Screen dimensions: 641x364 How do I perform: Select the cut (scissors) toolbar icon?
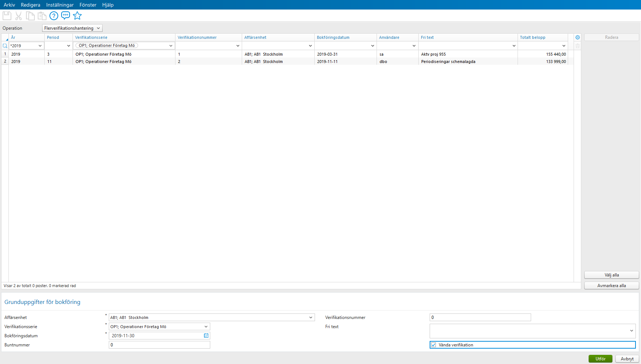(18, 15)
